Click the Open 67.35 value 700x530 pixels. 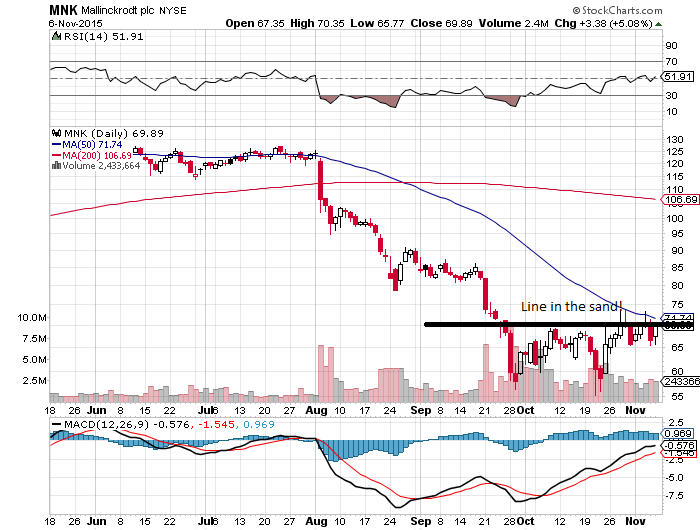[255, 23]
